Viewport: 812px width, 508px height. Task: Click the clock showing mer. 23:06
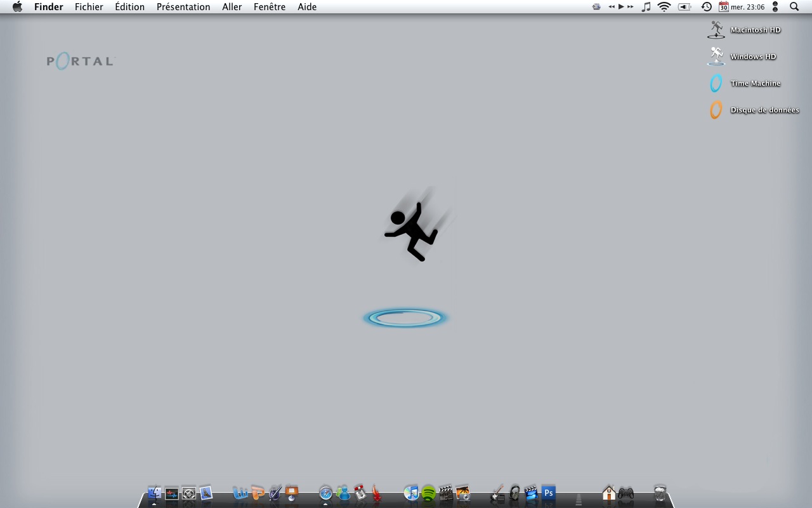pyautogui.click(x=748, y=7)
